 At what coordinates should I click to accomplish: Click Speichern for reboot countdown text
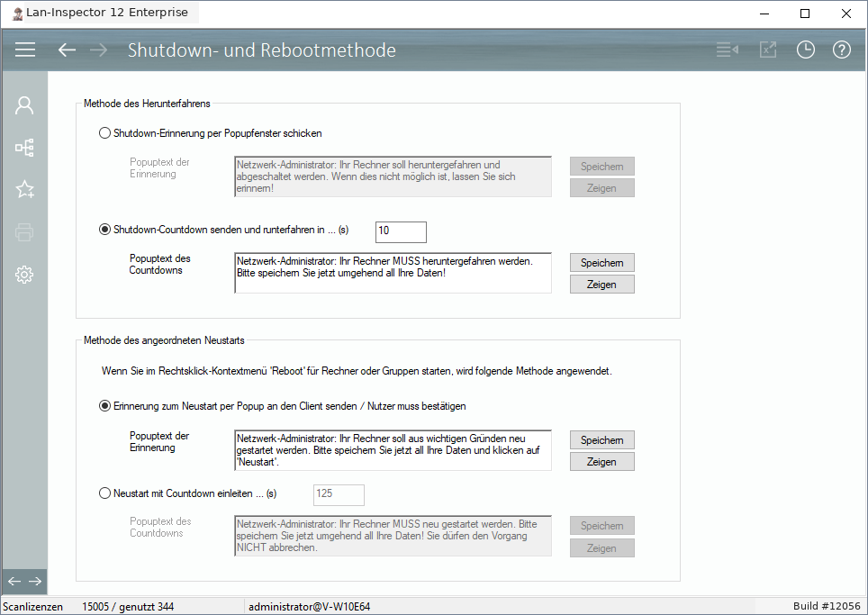point(601,526)
